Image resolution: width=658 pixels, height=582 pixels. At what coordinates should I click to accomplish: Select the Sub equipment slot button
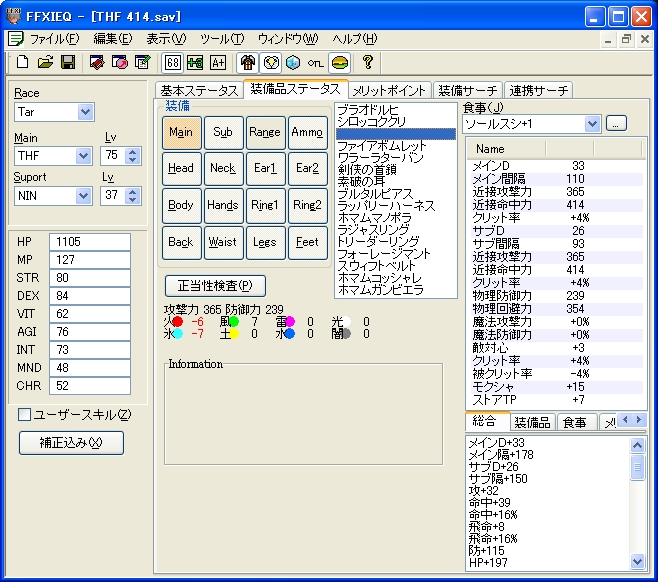(x=223, y=133)
